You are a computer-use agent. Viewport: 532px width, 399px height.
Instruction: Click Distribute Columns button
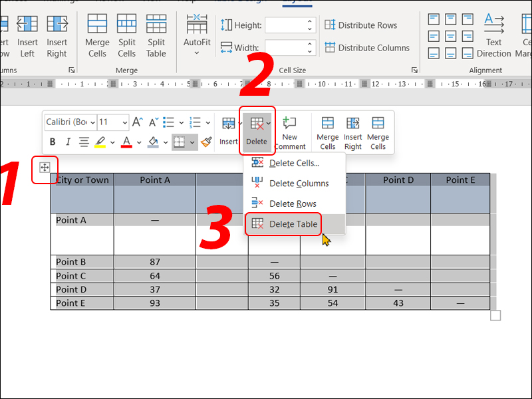tap(366, 48)
